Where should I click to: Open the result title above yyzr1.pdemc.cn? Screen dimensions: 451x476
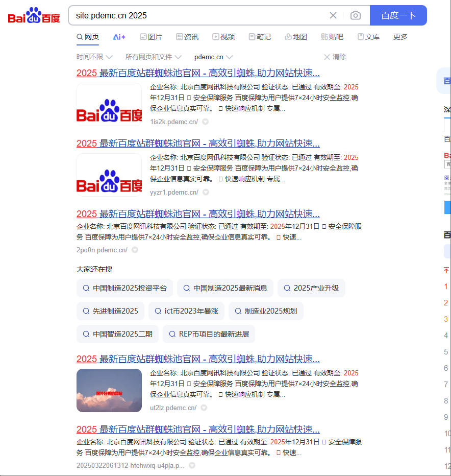[x=198, y=144]
